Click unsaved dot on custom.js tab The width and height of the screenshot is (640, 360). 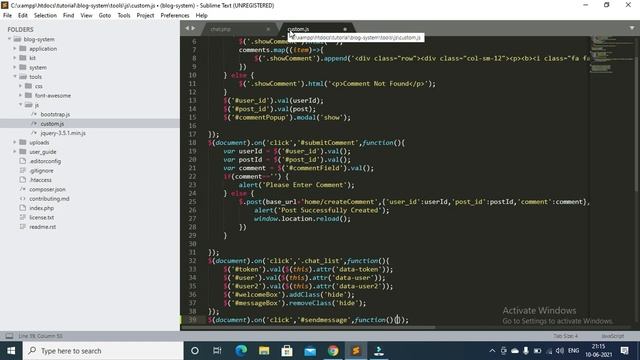tap(345, 29)
